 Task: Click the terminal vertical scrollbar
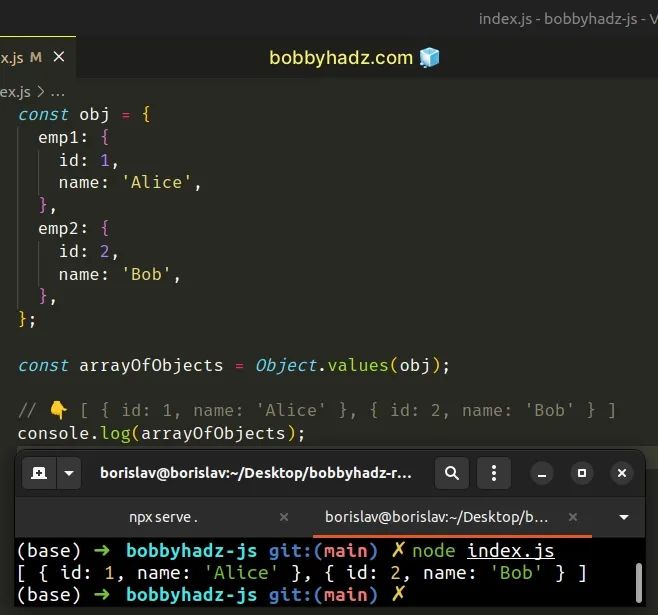639,582
